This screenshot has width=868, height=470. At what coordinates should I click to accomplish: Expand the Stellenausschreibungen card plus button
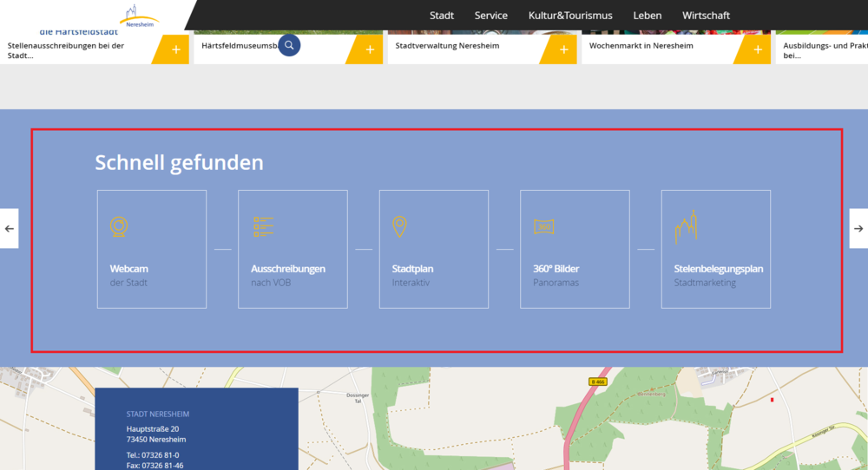(x=175, y=50)
